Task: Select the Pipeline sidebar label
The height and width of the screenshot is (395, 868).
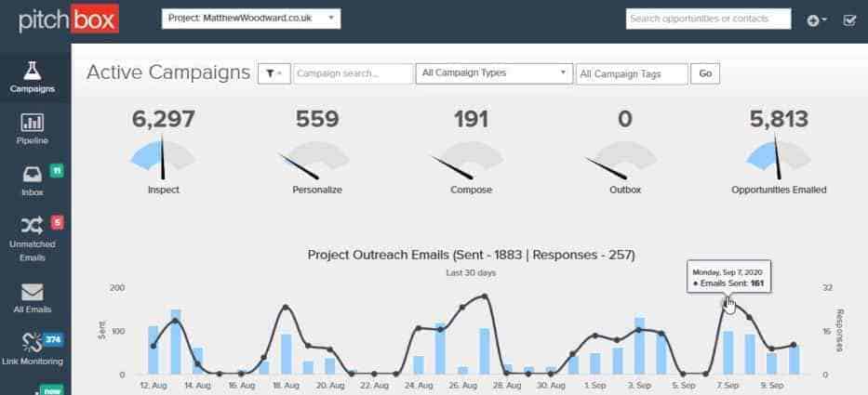Action: tap(33, 140)
